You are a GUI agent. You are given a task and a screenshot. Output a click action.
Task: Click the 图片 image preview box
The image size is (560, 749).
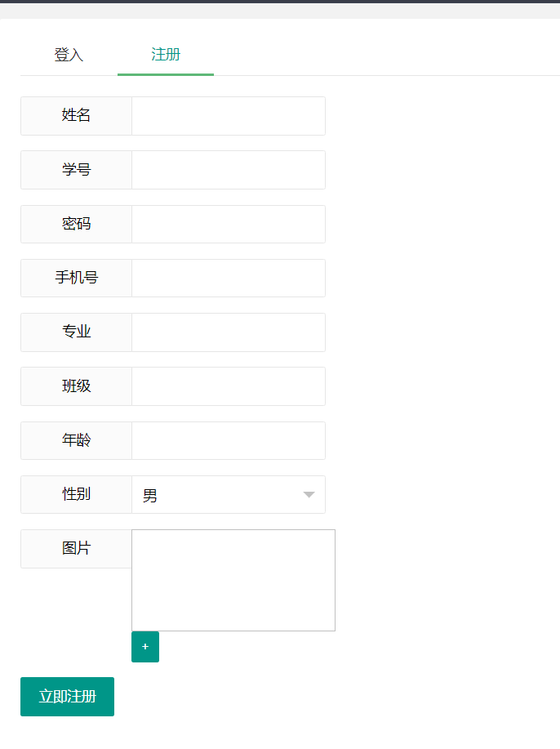233,580
